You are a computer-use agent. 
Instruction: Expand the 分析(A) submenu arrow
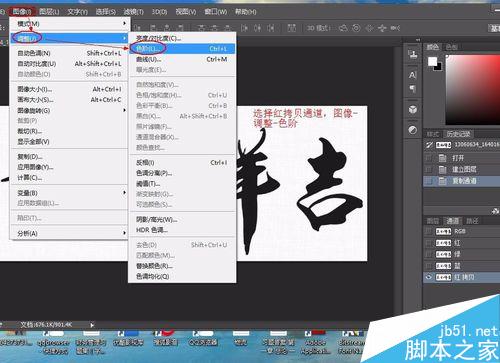click(124, 233)
